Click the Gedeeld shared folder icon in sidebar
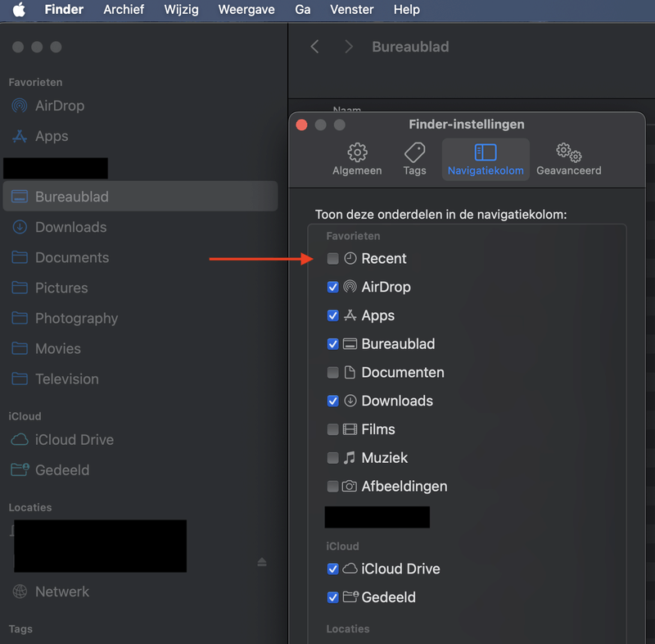 20,469
